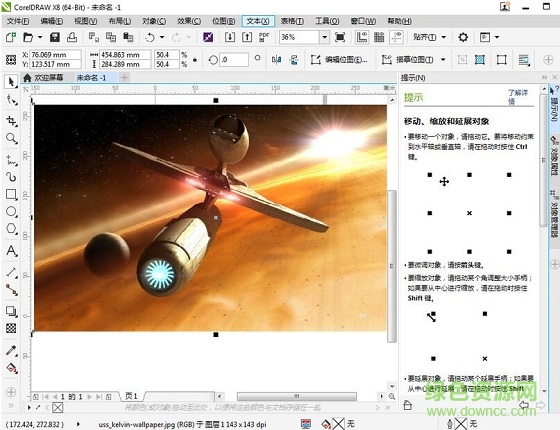
Task: Expand toolbox with double-chevron at bottom
Action: tap(11, 405)
